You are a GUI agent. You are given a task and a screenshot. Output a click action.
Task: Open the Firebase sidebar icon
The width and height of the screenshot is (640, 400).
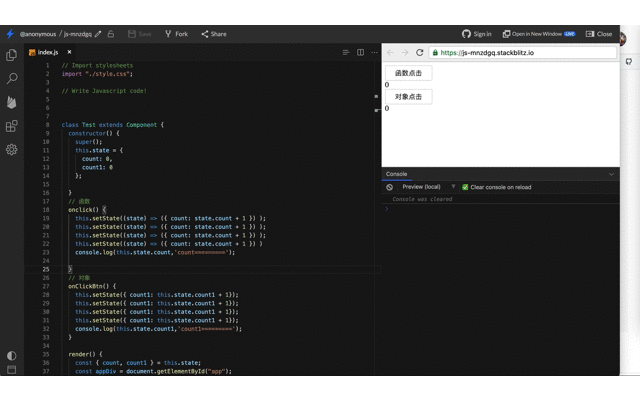[11, 102]
